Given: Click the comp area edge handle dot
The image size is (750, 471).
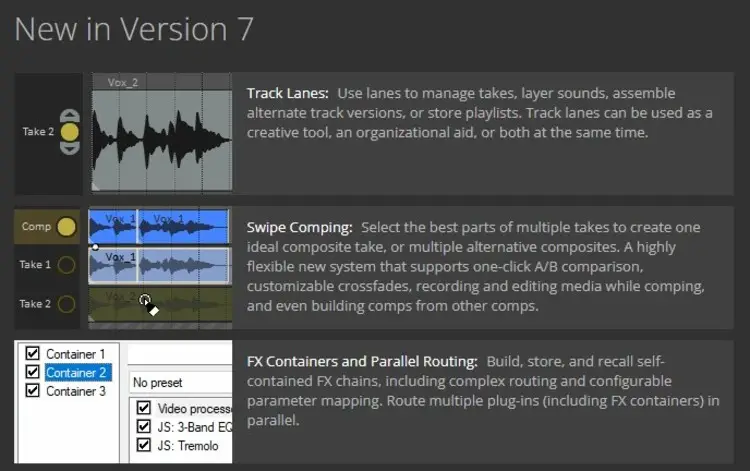Looking at the screenshot, I should coord(95,247).
